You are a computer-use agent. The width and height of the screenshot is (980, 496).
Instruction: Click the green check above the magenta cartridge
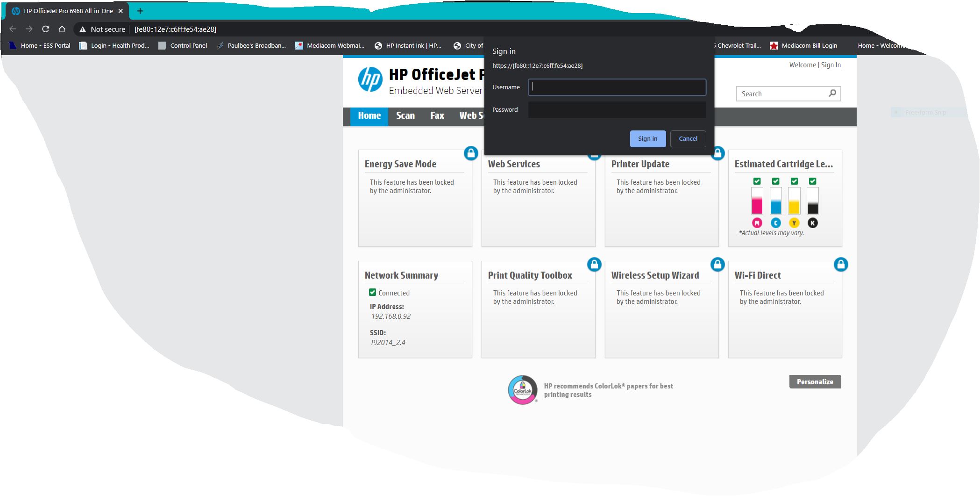click(757, 181)
